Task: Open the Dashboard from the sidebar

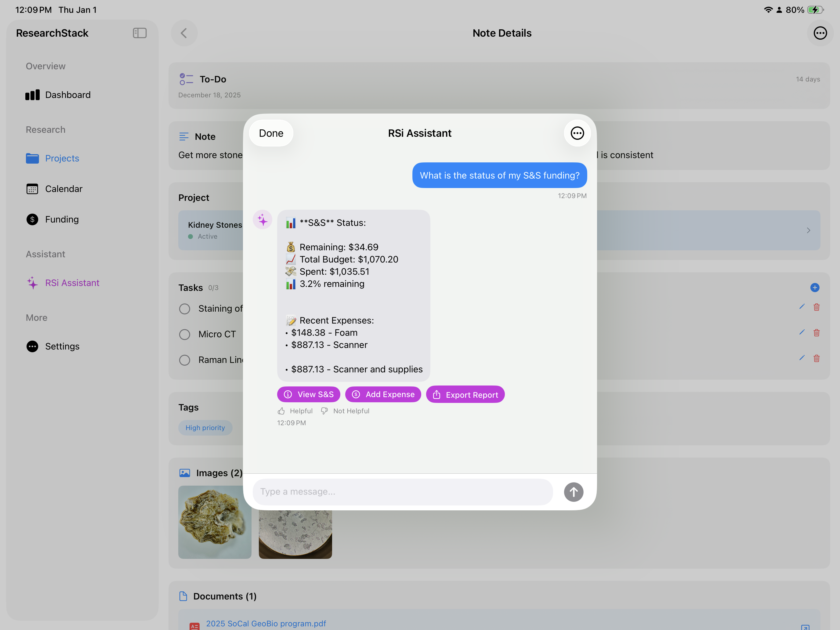Action: click(67, 95)
